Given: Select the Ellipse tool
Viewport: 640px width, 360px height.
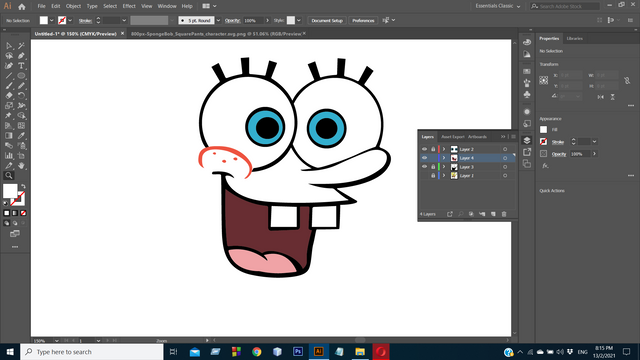Looking at the screenshot, I should pos(21,76).
